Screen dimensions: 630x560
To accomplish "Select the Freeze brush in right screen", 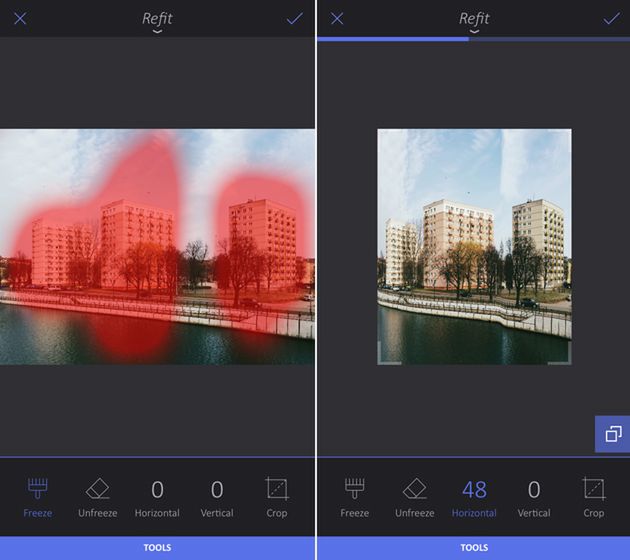I will 354,497.
